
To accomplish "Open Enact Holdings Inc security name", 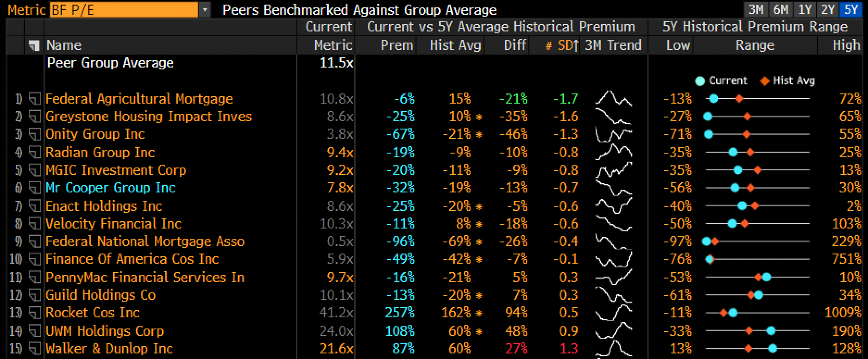I will [x=104, y=206].
